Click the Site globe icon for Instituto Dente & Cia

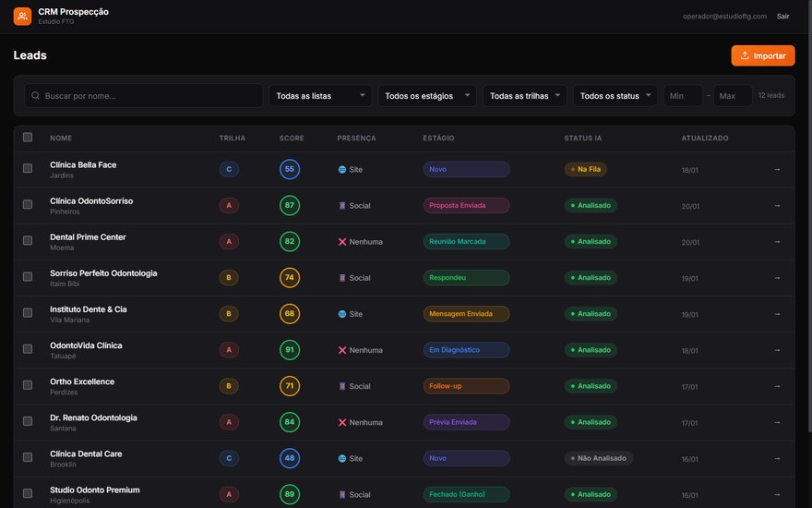(x=341, y=314)
